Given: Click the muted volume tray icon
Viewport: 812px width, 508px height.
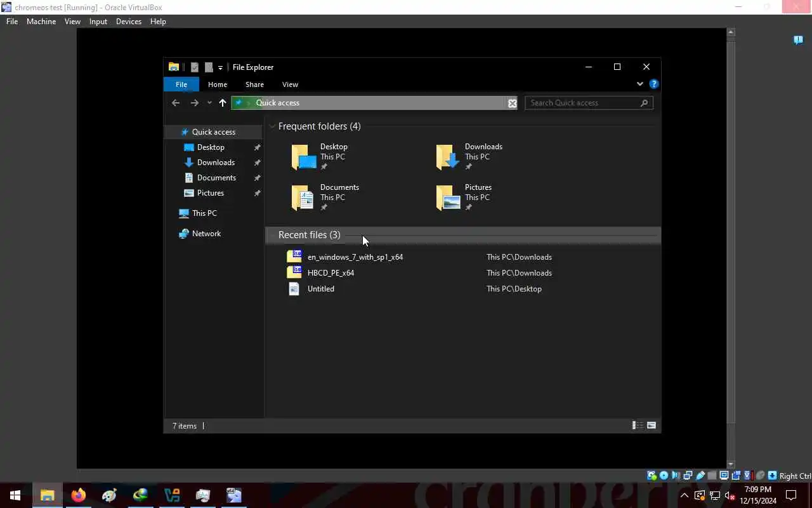Looking at the screenshot, I should 730,495.
